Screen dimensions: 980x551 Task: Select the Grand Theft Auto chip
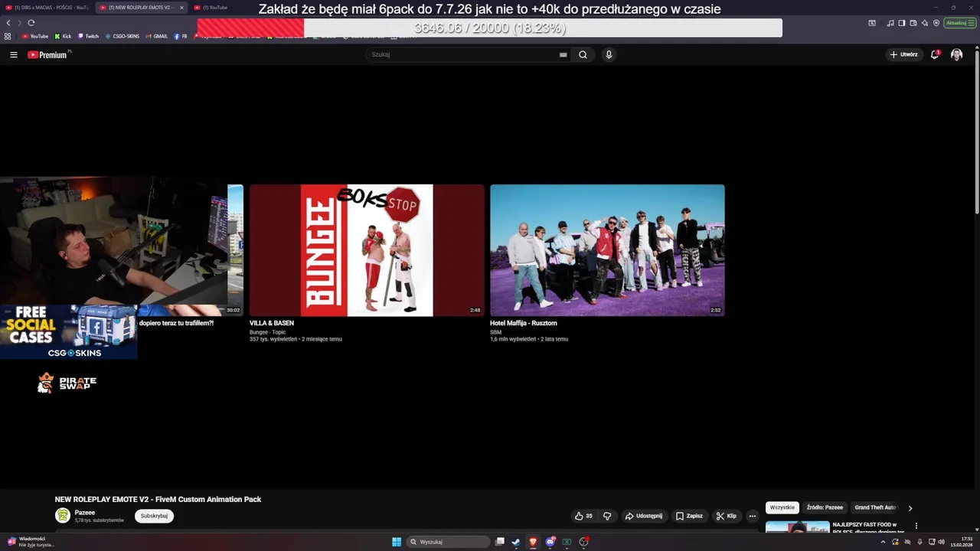point(875,507)
